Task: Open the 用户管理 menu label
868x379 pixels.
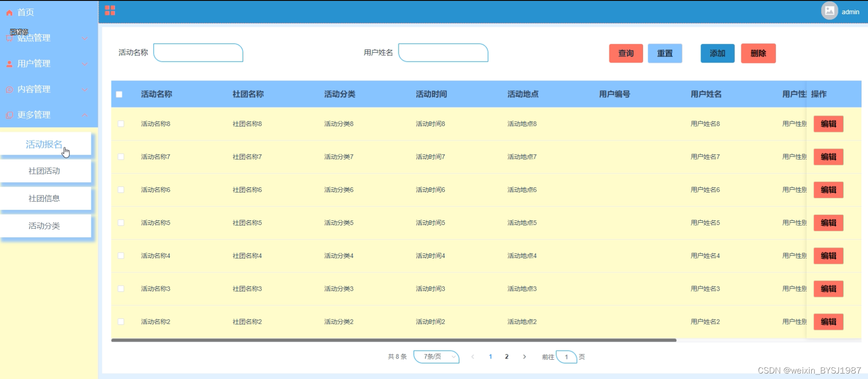Action: pyautogui.click(x=34, y=64)
